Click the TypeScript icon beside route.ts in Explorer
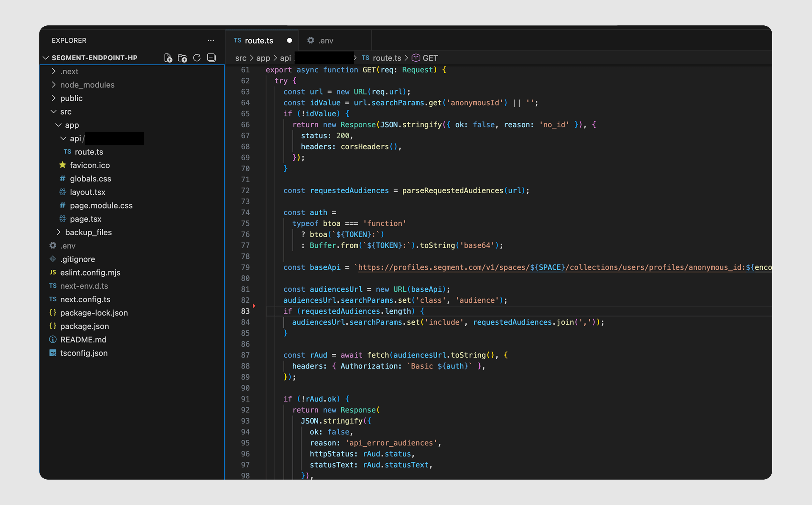The image size is (812, 505). (x=67, y=151)
